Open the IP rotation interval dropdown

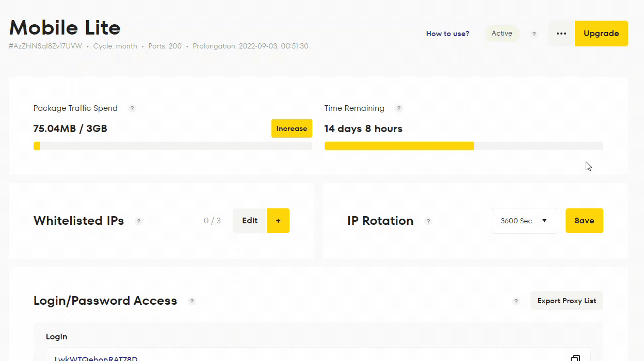[524, 220]
